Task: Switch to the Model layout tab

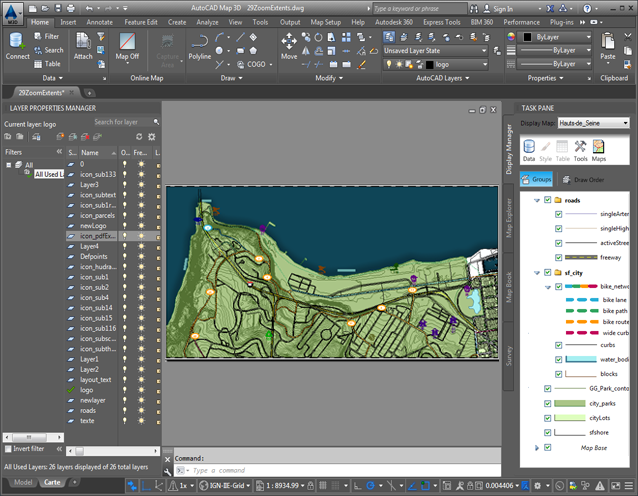Action: tap(21, 482)
